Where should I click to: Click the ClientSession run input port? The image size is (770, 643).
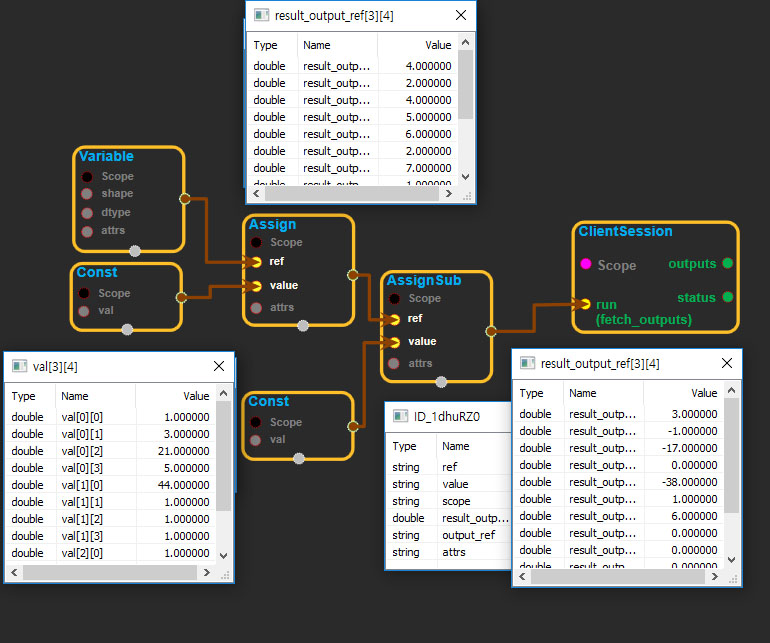pos(585,304)
